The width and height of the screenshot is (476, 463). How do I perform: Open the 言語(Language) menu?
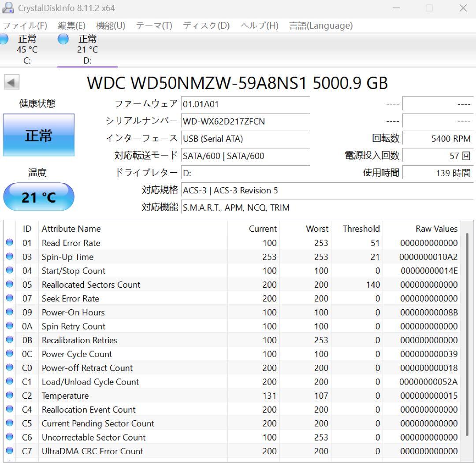[x=320, y=26]
